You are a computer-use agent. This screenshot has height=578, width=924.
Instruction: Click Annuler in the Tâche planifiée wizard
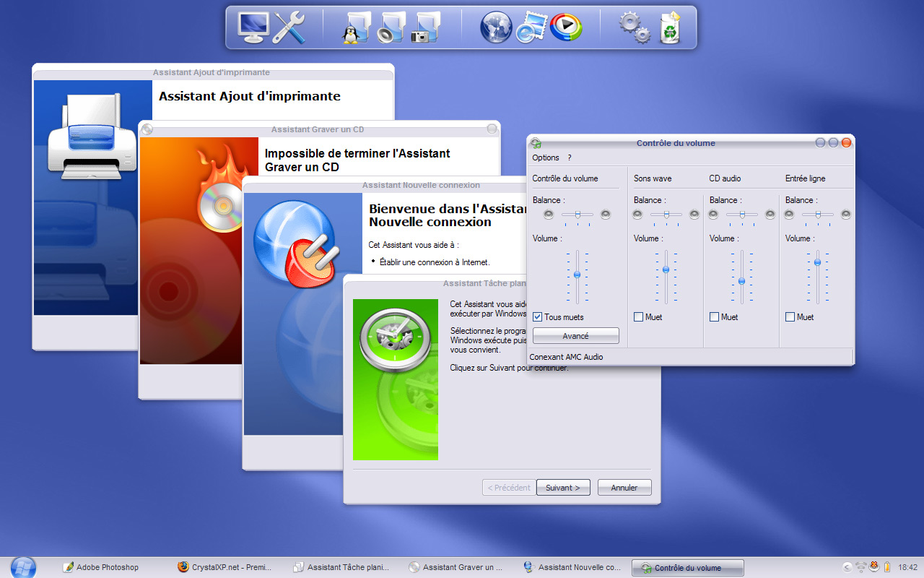click(x=624, y=488)
